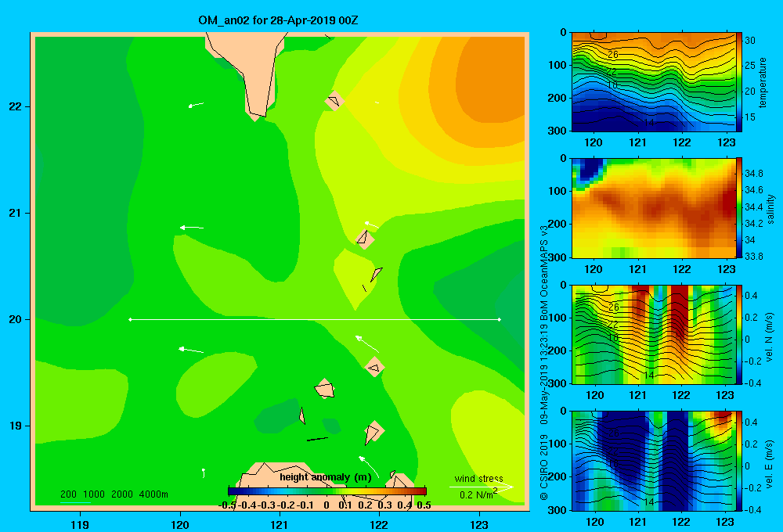Click the Taiwan southern tip landmass
783x532 pixels.
tap(250, 70)
